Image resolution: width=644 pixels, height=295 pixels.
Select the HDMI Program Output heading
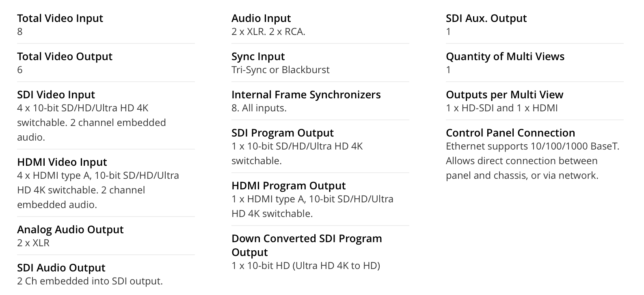(x=289, y=186)
